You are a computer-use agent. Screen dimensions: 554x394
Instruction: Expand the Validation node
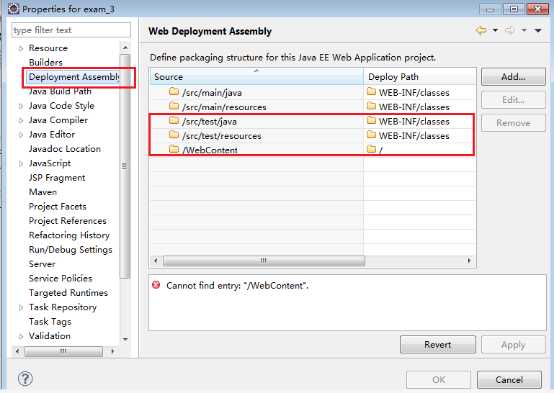[x=21, y=336]
